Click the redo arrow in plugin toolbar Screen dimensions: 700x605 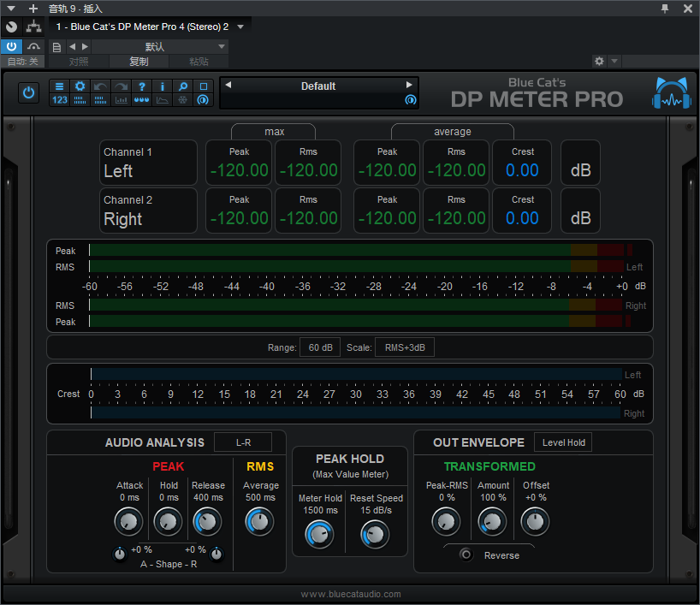pos(121,86)
